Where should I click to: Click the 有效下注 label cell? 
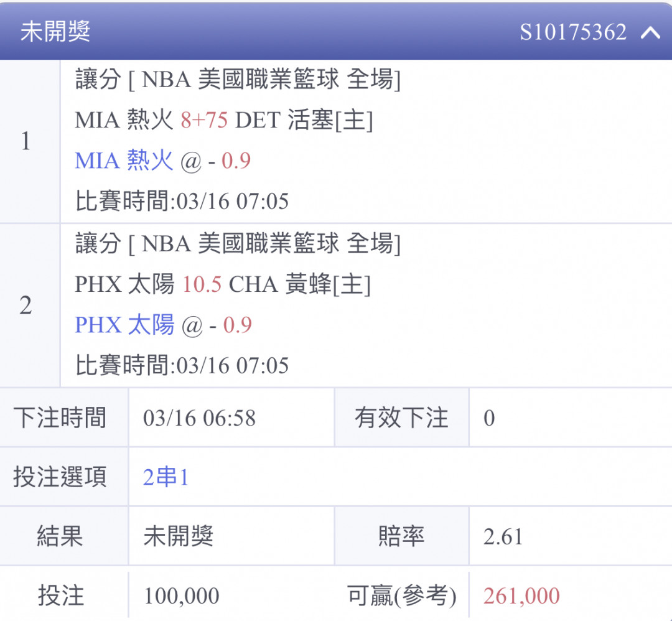point(401,418)
